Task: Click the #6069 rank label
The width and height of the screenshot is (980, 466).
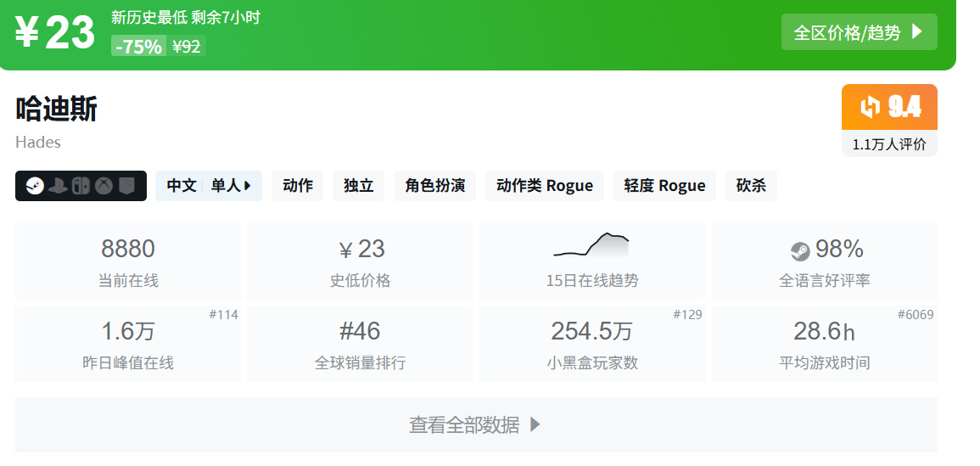Action: [916, 315]
